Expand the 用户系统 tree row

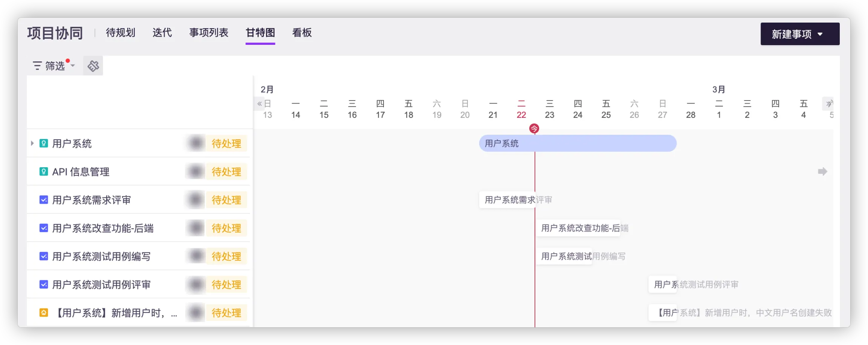(32, 143)
